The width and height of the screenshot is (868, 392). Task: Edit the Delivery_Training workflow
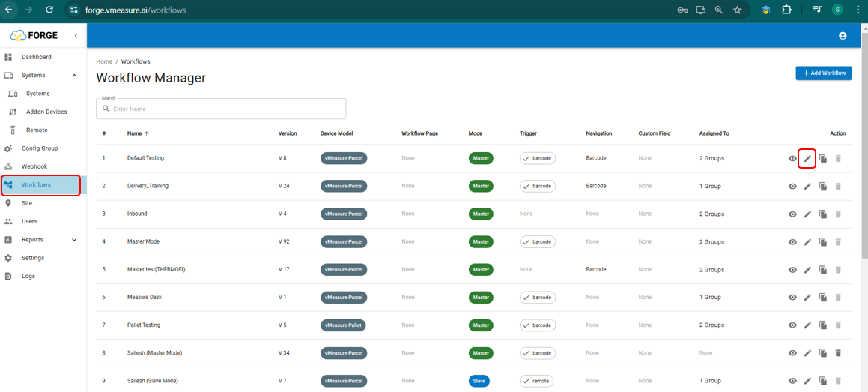click(x=807, y=187)
